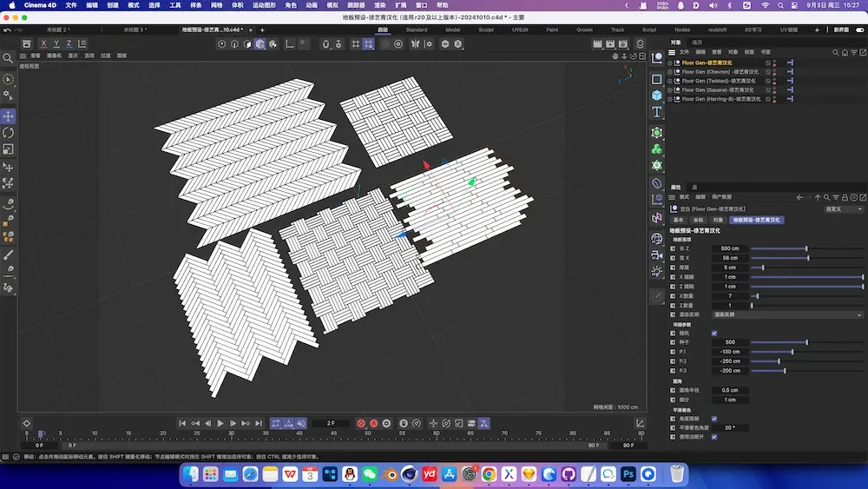Toggle the 使用边断开 checkbox
Viewport: 868px width, 489px height.
[714, 437]
